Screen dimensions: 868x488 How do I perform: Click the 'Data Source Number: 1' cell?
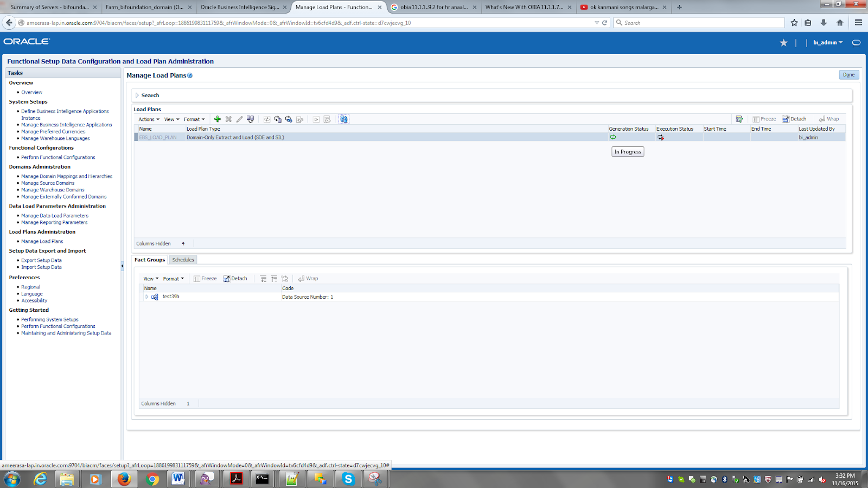[x=308, y=297]
